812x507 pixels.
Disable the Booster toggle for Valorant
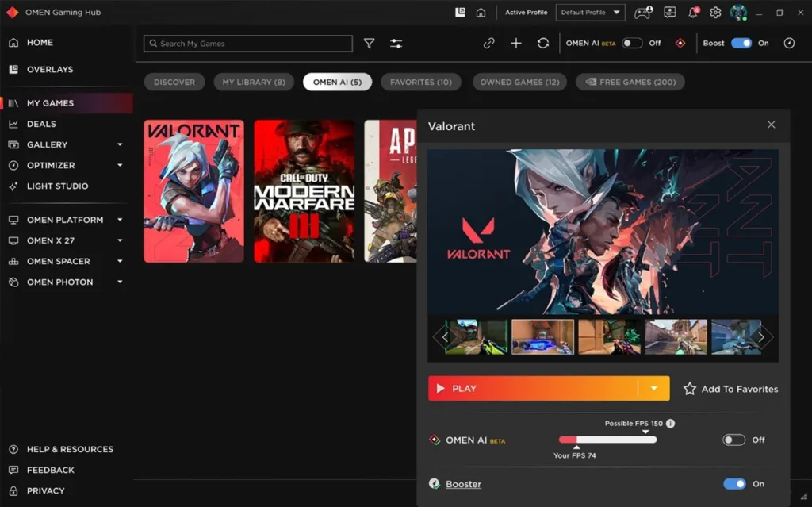point(734,484)
